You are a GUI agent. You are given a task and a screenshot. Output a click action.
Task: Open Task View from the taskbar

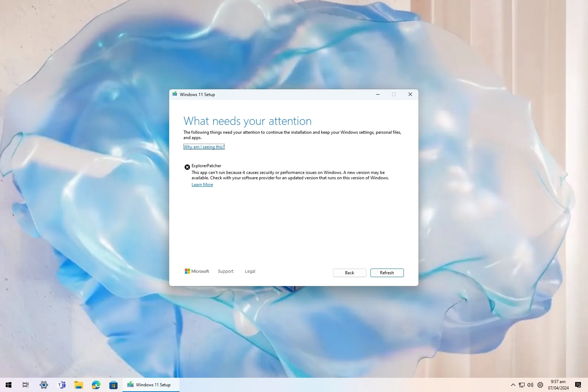point(26,385)
